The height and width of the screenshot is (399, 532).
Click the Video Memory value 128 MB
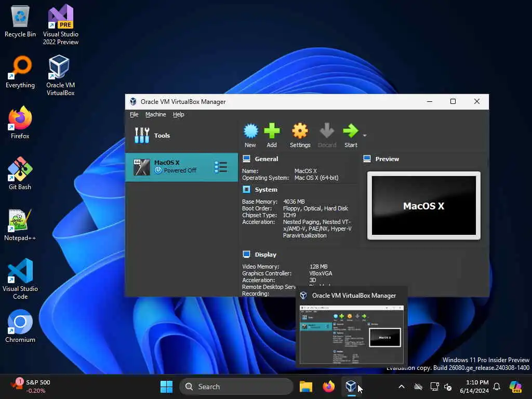click(x=318, y=267)
